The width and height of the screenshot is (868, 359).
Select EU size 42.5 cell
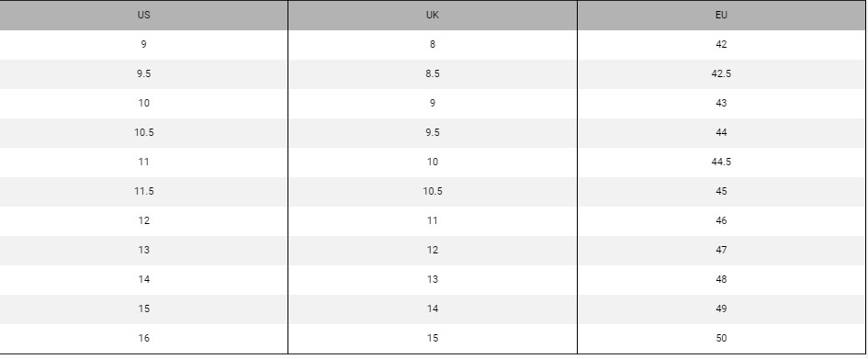(x=721, y=74)
